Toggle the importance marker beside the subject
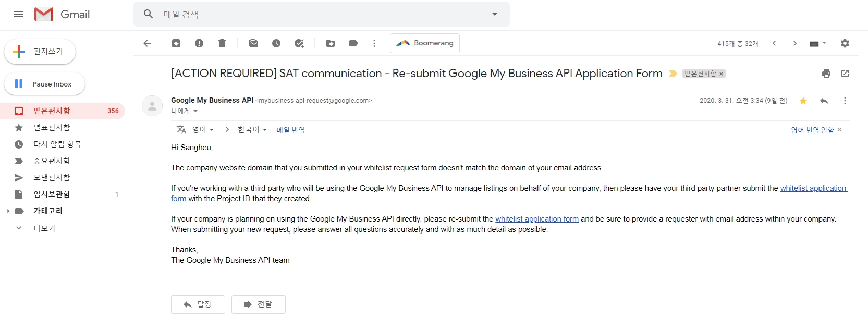The width and height of the screenshot is (868, 330). 673,74
